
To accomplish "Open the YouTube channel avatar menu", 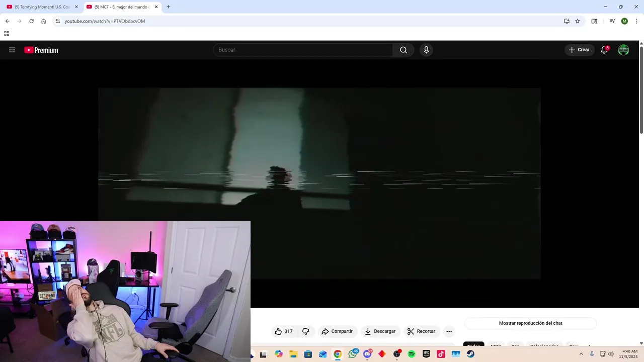I will 623,50.
